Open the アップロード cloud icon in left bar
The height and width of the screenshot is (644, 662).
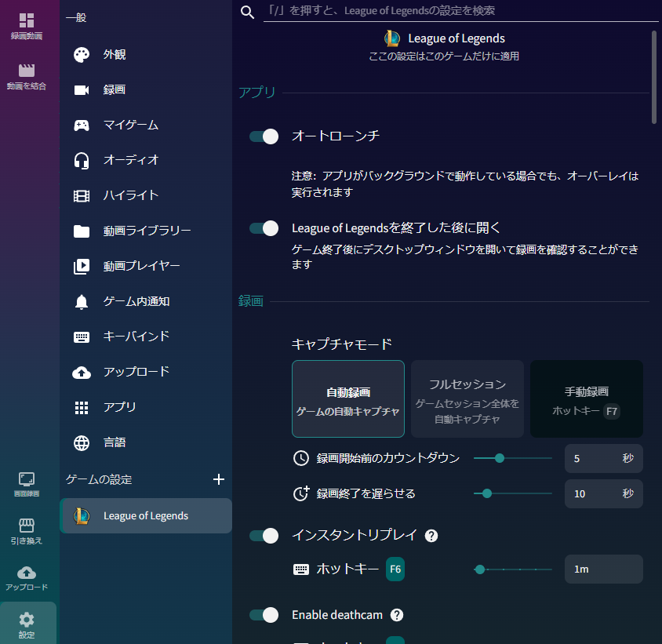click(26, 573)
